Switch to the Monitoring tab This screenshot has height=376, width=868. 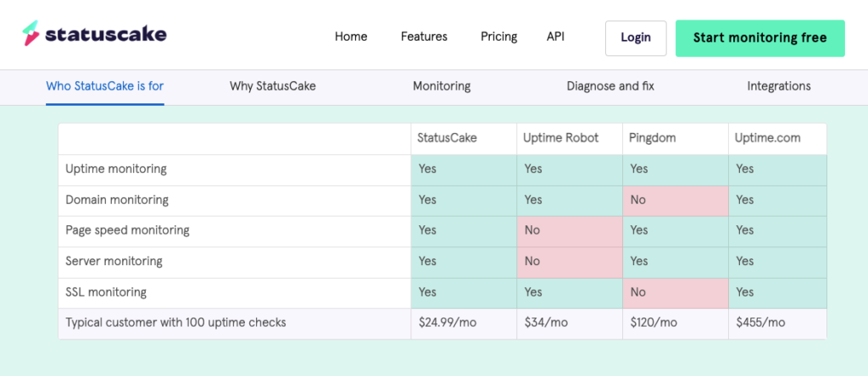(442, 86)
